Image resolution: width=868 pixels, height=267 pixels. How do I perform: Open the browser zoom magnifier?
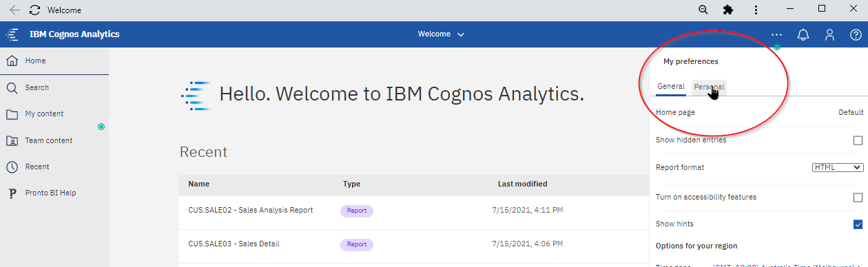[703, 10]
